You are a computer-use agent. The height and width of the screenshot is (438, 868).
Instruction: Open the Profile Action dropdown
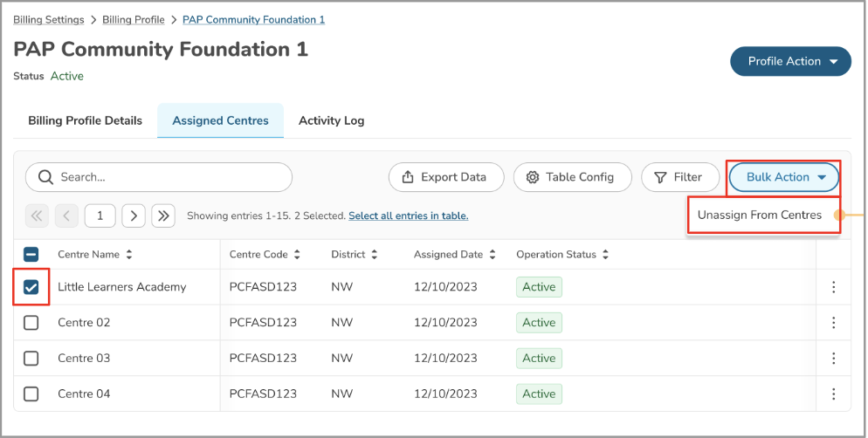[x=790, y=62]
